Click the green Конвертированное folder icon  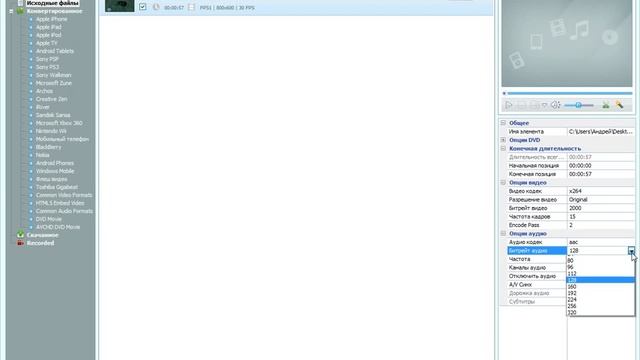(x=20, y=11)
